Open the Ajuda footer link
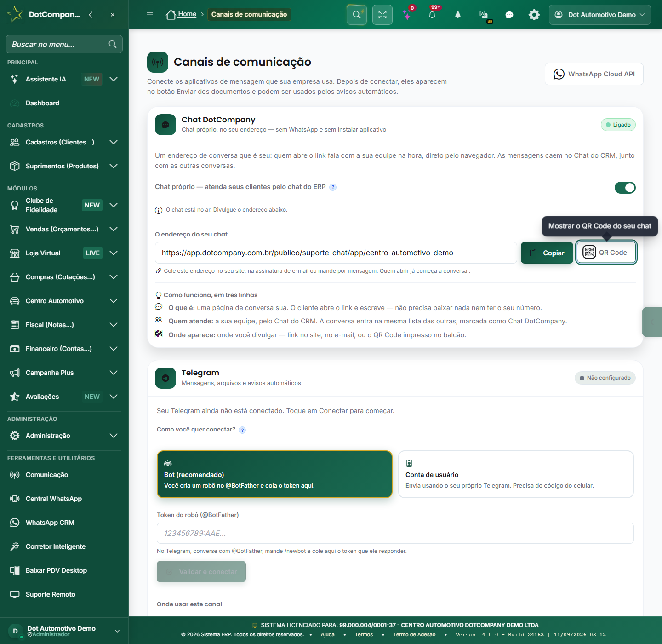662x644 pixels. pyautogui.click(x=328, y=634)
